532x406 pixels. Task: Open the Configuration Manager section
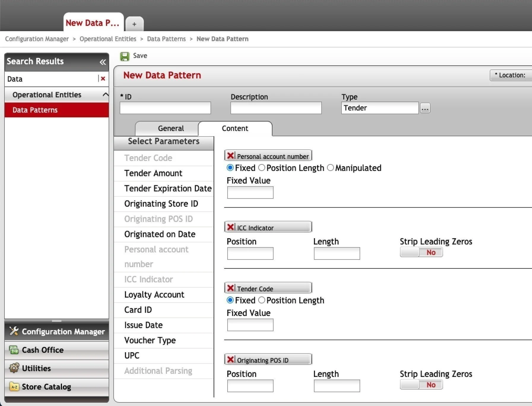57,331
